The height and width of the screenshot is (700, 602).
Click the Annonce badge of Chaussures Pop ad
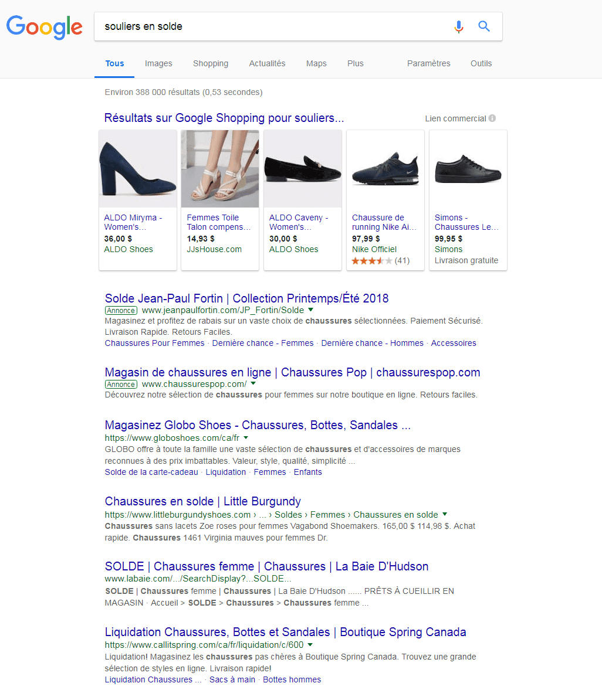click(x=121, y=385)
